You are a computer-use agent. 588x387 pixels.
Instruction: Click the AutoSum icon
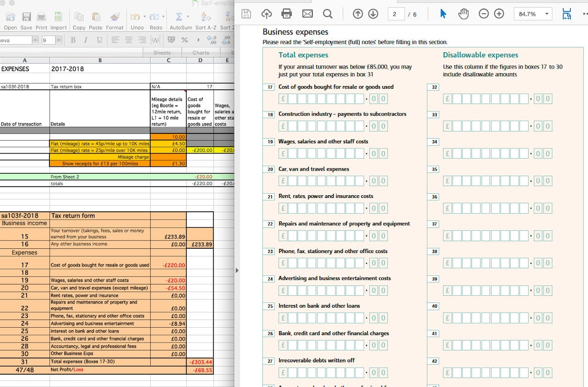(x=181, y=16)
